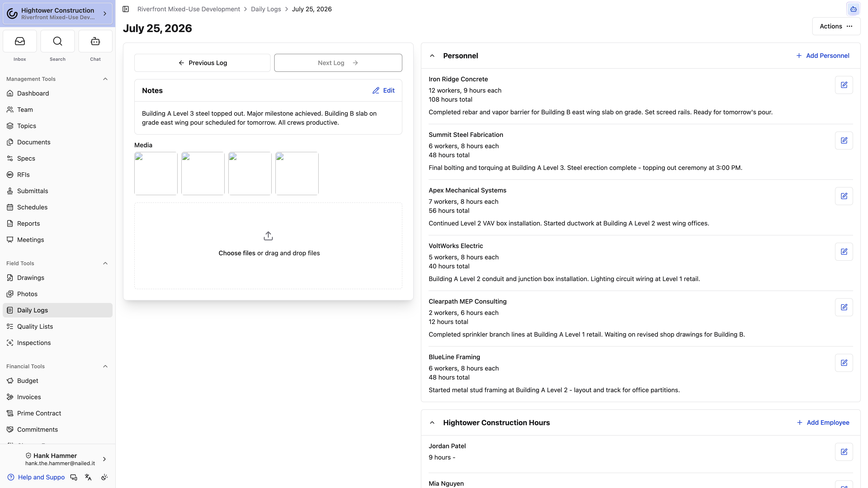868x488 pixels.
Task: Open the Search icon button
Action: tap(58, 41)
